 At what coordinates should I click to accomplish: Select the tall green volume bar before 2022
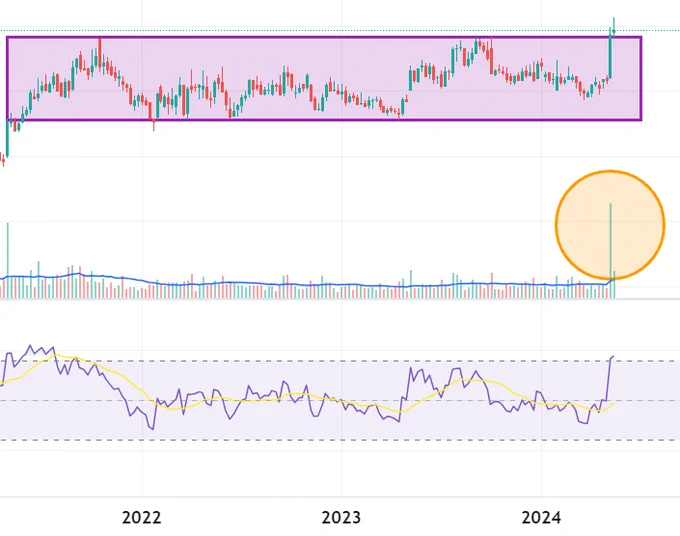coord(8,260)
